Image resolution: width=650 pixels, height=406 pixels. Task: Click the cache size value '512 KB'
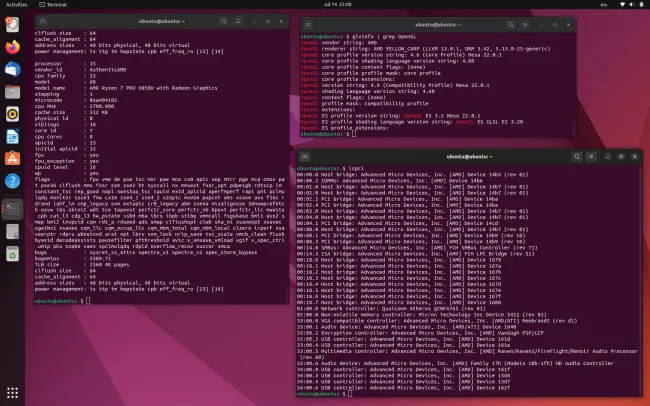(x=99, y=112)
